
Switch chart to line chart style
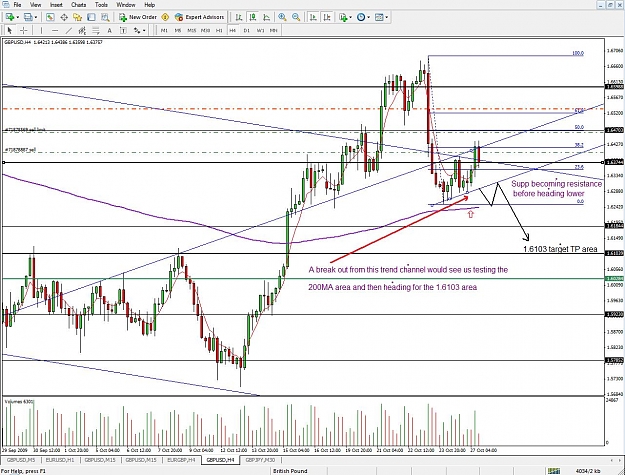tap(266, 17)
